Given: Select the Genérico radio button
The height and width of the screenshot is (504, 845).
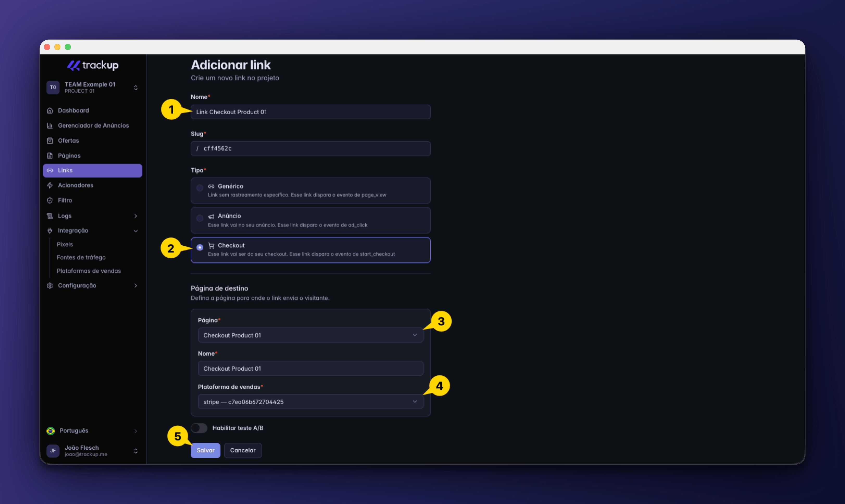Looking at the screenshot, I should 200,188.
